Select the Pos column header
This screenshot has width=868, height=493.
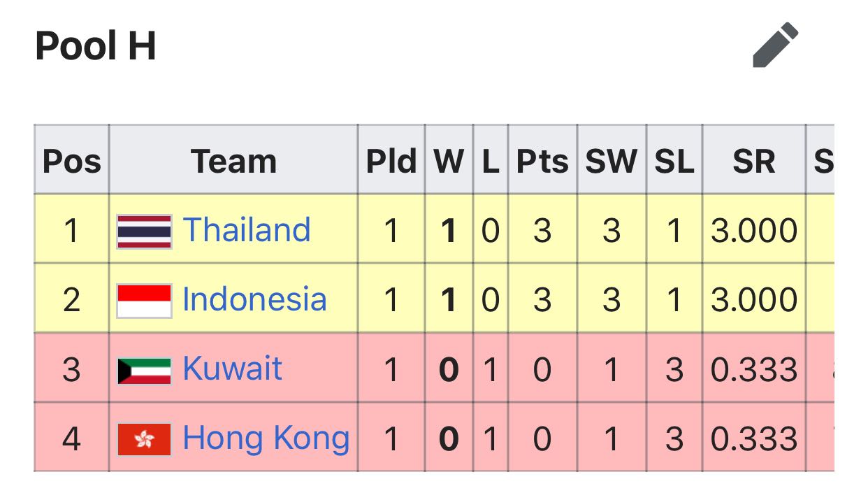click(x=71, y=160)
